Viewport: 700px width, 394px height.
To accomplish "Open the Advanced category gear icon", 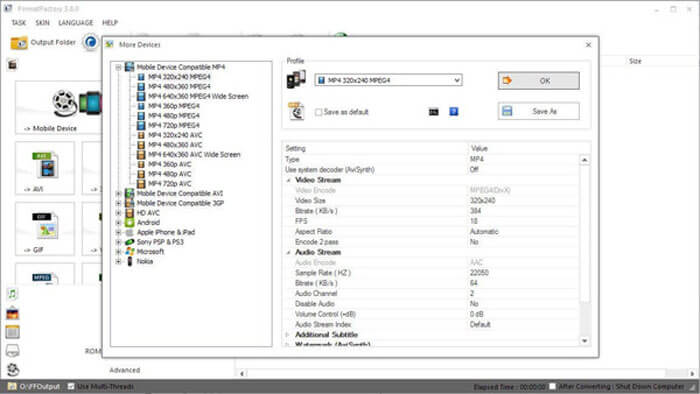I will [13, 369].
